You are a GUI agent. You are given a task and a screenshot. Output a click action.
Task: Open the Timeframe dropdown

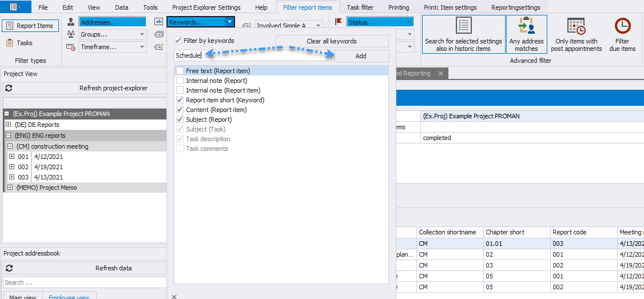(x=142, y=47)
